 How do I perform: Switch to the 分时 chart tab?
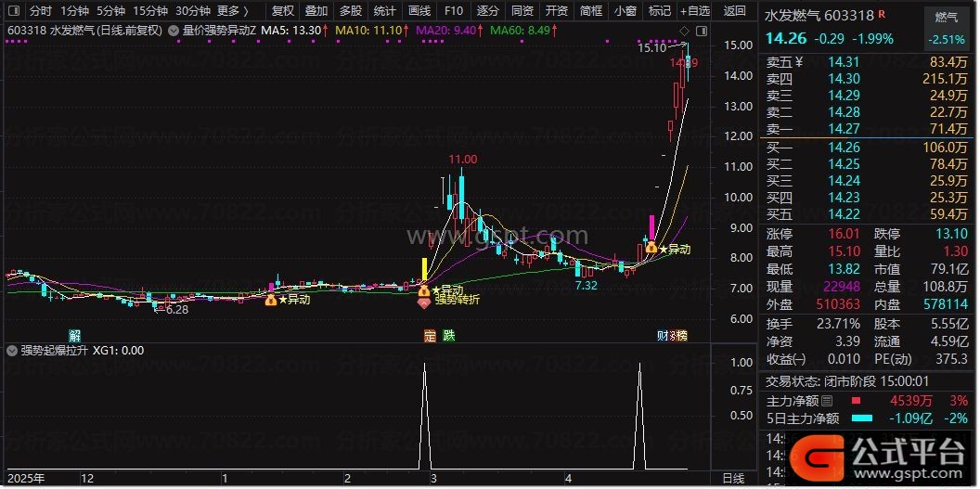41,10
